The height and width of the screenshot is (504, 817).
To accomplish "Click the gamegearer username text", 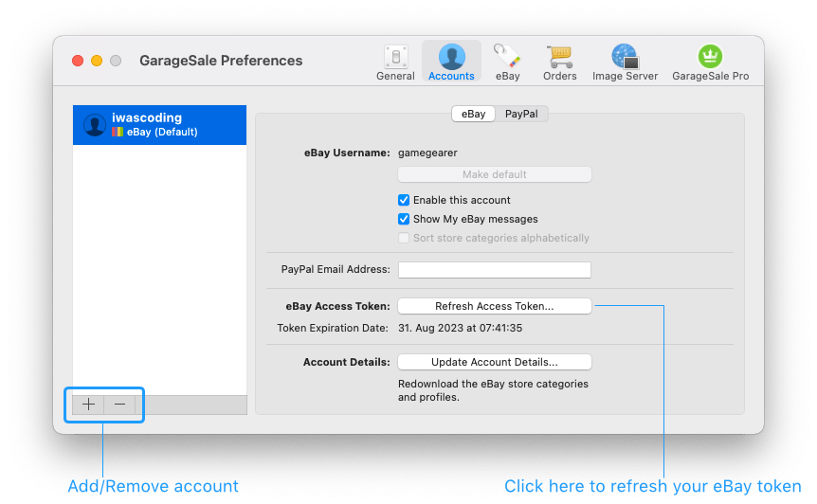I will click(427, 153).
